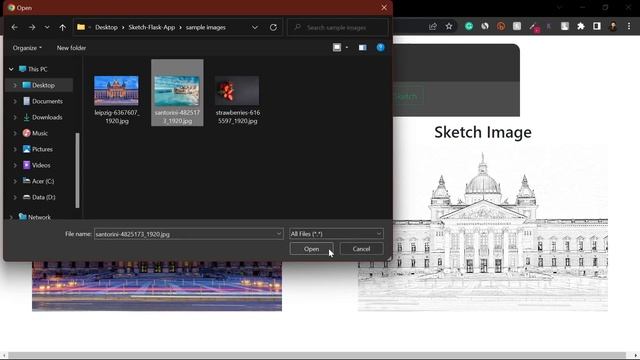Viewport: 640px width, 360px height.
Task: Change the view layout icon
Action: pyautogui.click(x=337, y=47)
